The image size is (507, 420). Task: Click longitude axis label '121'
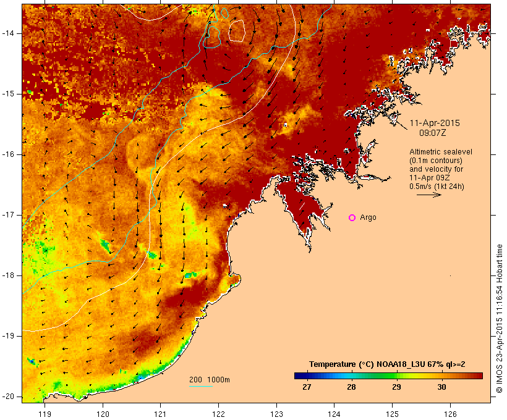coord(160,414)
